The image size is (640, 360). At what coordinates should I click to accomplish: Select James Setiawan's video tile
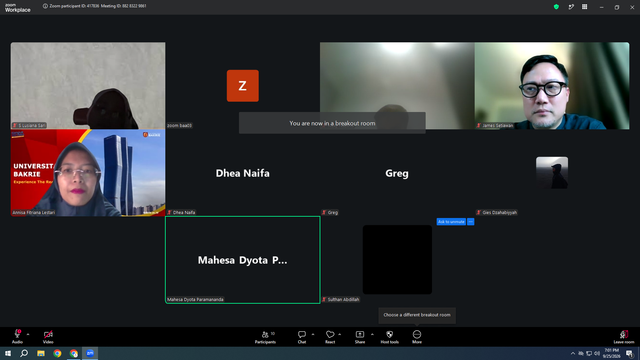[552, 86]
